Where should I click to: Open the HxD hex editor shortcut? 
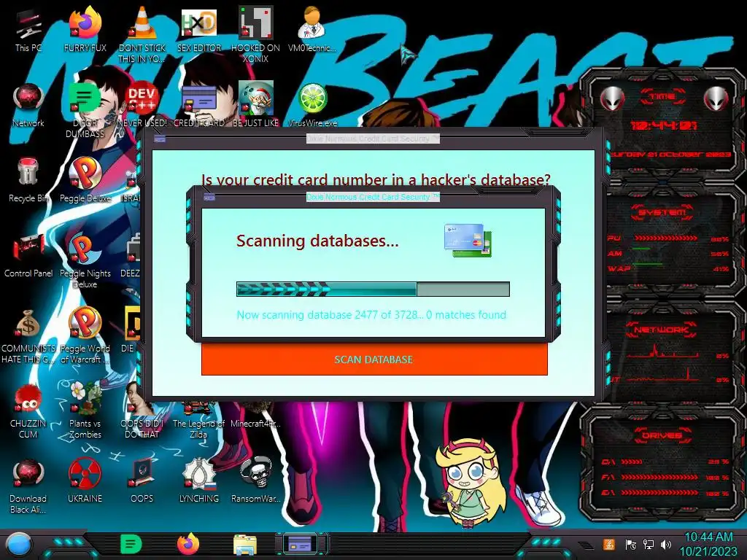[199, 30]
